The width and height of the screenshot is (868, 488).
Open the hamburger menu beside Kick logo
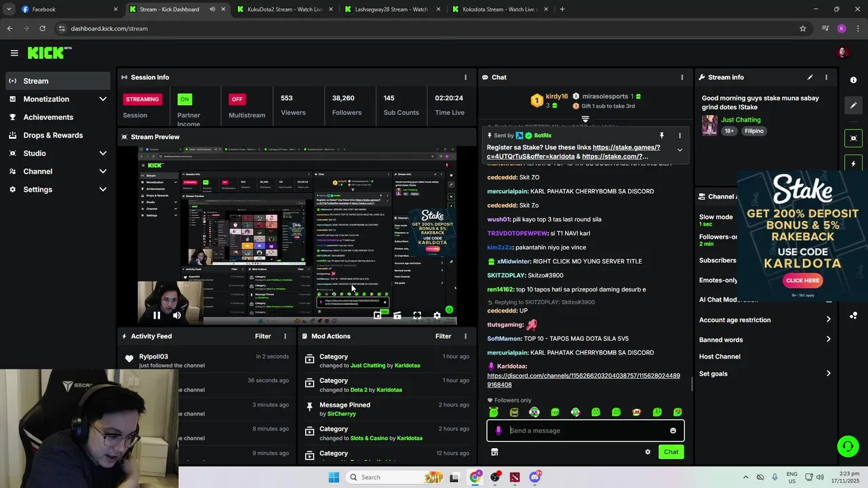coord(14,53)
